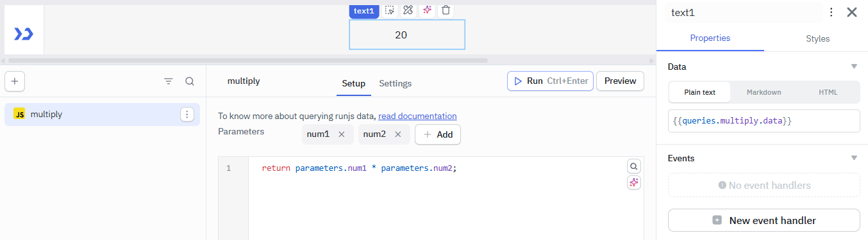868x240 pixels.
Task: Click the multiply query name title
Action: [x=244, y=81]
